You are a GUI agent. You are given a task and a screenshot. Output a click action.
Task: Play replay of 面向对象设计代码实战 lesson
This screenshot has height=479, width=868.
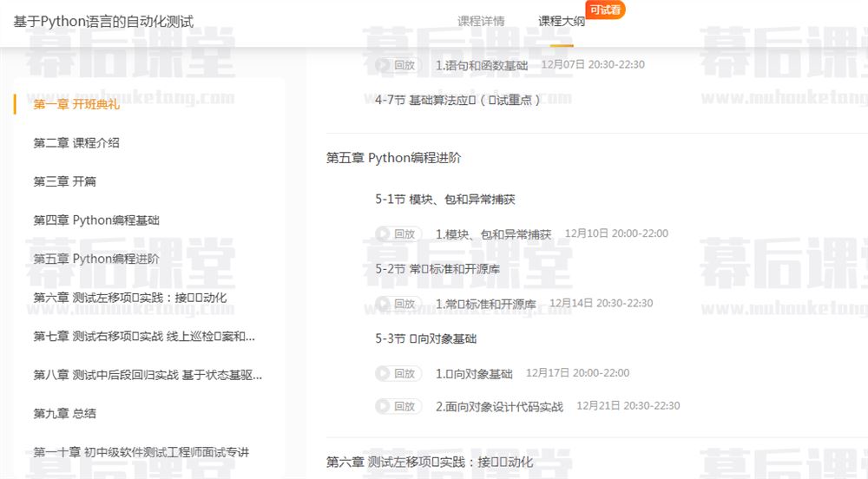click(x=398, y=406)
